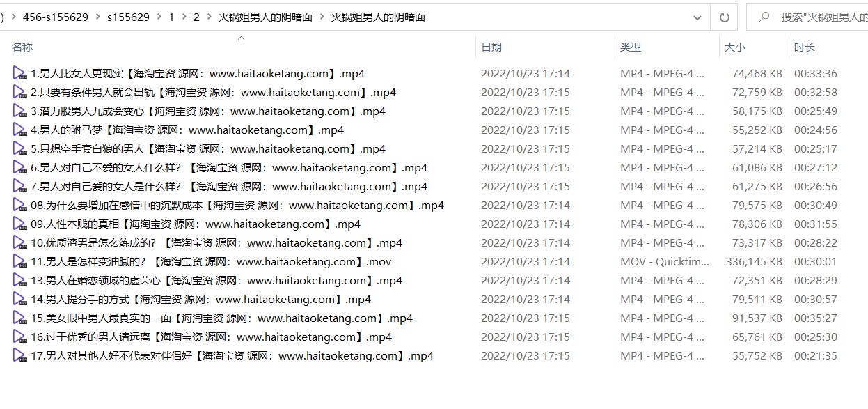
Task: Select file name 10.优质渣男是怎么练成的
Action: tap(216, 242)
